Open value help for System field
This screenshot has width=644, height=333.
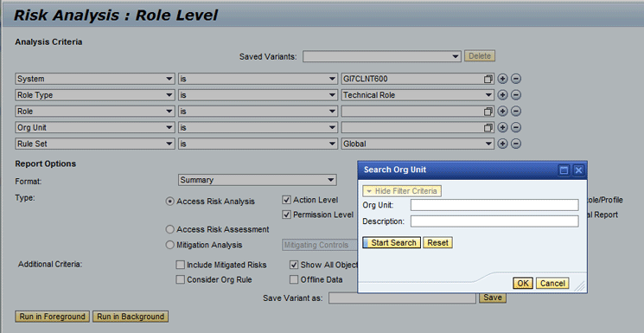pyautogui.click(x=488, y=79)
